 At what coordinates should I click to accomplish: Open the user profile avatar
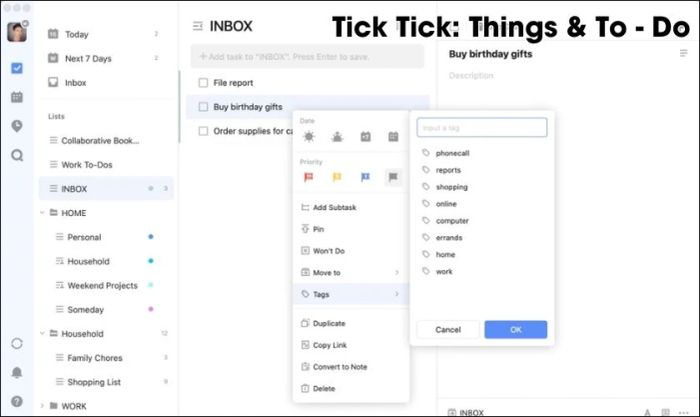[17, 32]
